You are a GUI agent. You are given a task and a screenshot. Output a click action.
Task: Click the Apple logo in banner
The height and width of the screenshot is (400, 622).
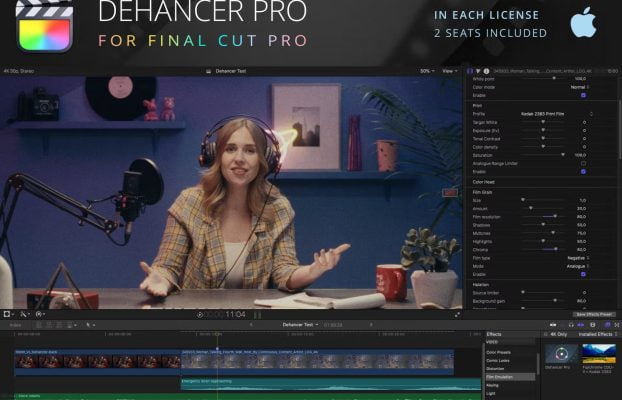(x=583, y=22)
